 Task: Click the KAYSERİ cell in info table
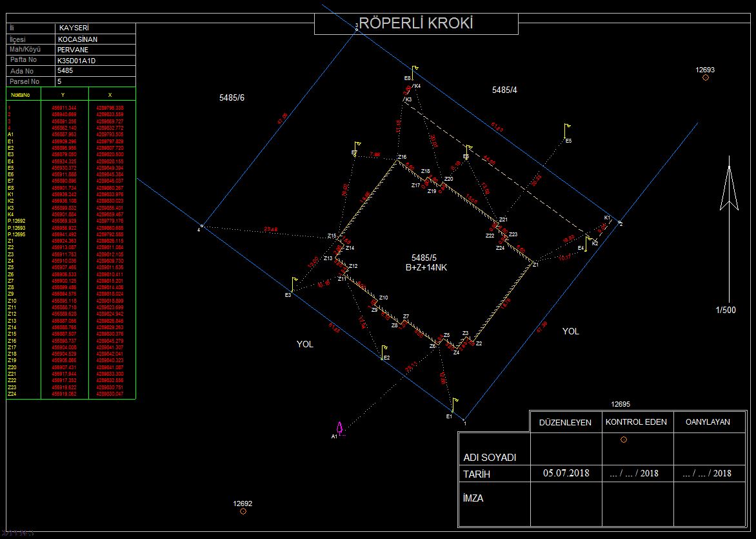[x=74, y=28]
